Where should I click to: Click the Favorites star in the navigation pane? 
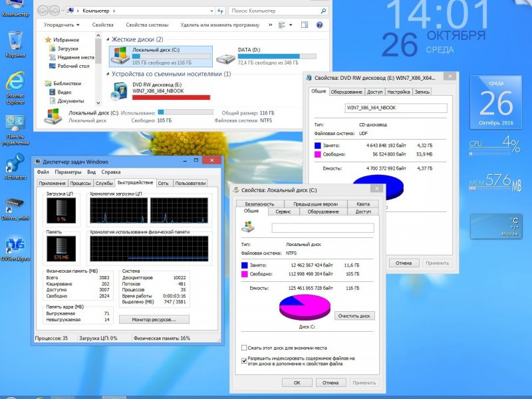coord(48,40)
